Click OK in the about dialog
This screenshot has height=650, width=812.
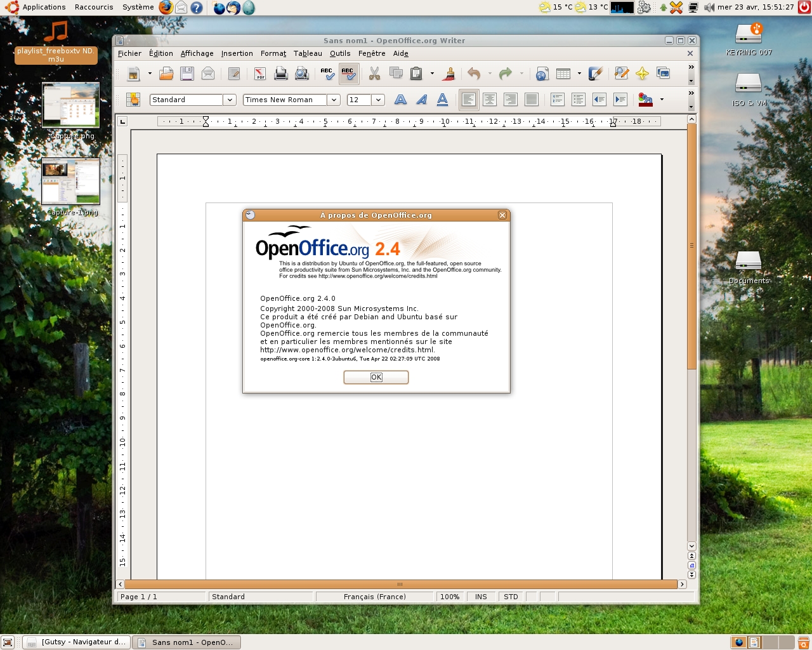click(376, 377)
